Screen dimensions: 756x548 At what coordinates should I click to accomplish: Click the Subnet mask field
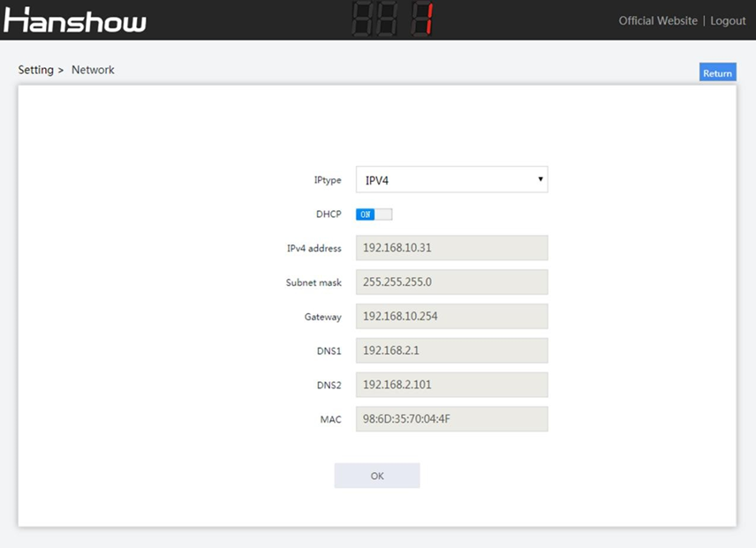point(452,282)
